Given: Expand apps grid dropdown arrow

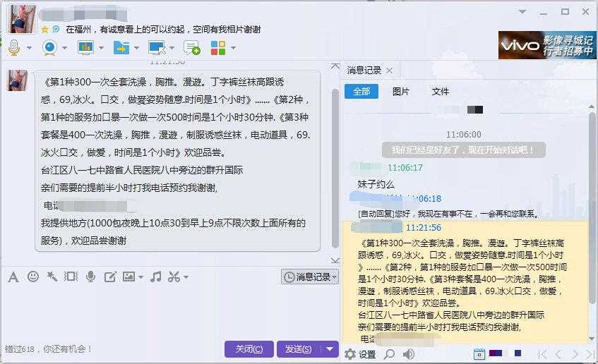Looking at the screenshot, I should pyautogui.click(x=233, y=48).
